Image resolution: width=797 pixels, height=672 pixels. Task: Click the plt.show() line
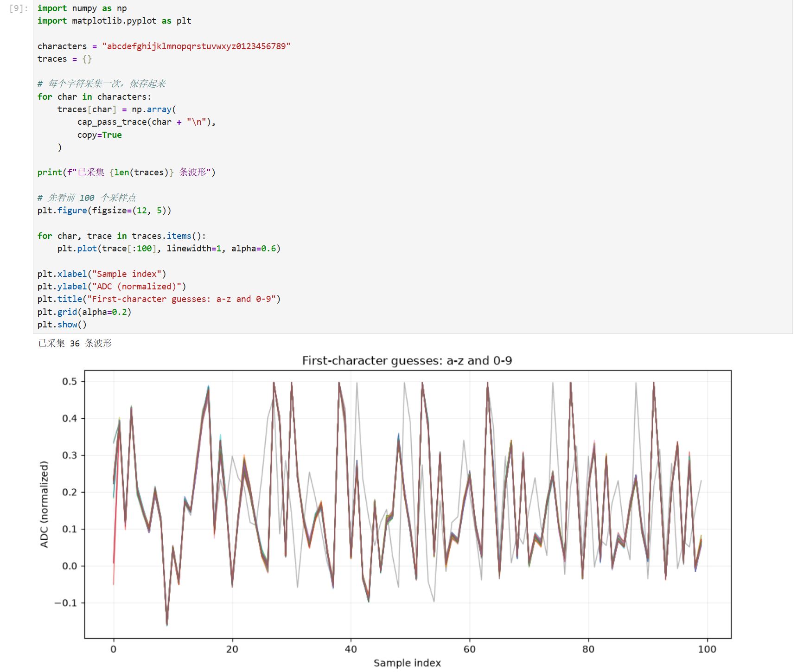62,325
